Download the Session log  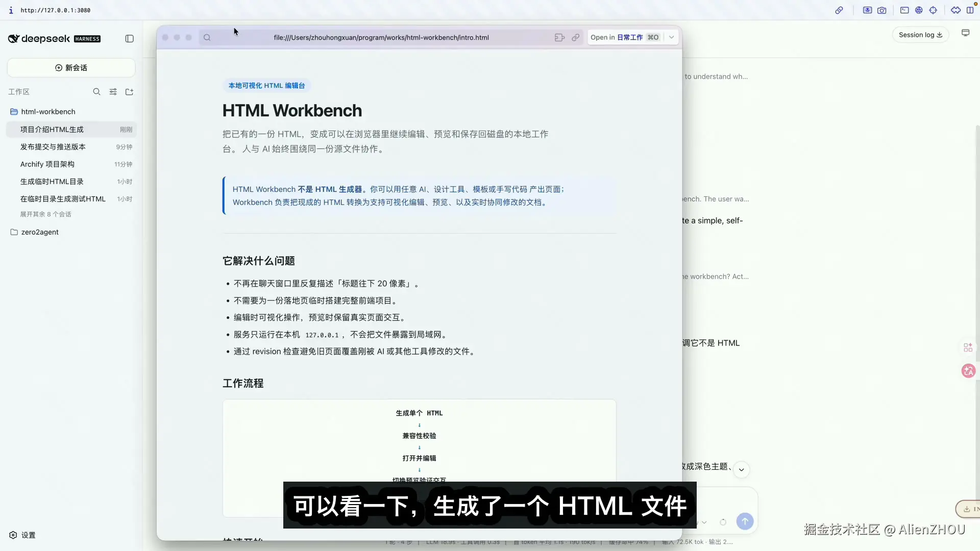tap(921, 35)
